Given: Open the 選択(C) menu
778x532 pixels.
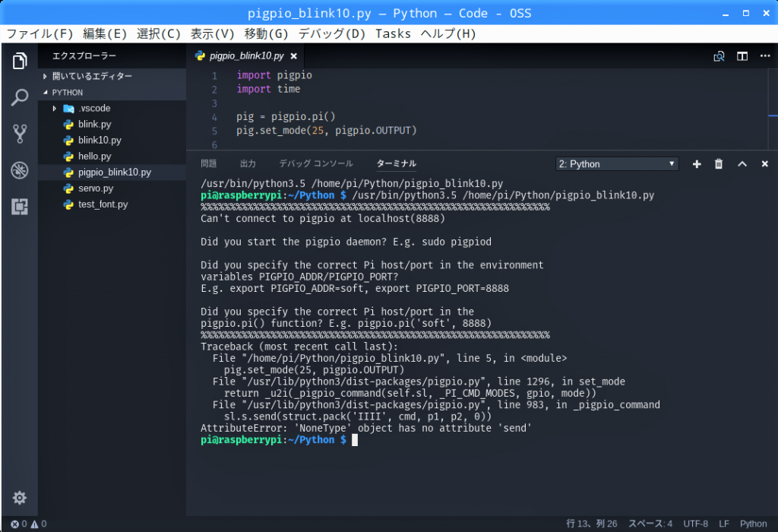Looking at the screenshot, I should 158,33.
